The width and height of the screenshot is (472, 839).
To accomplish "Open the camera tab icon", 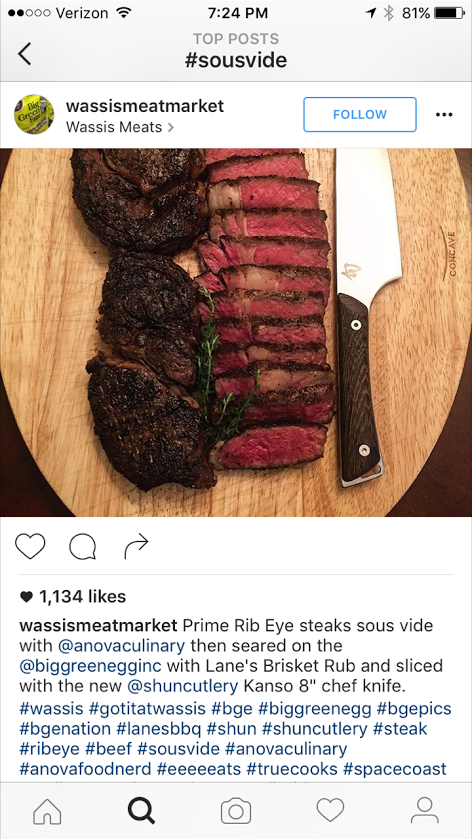I will tap(236, 811).
